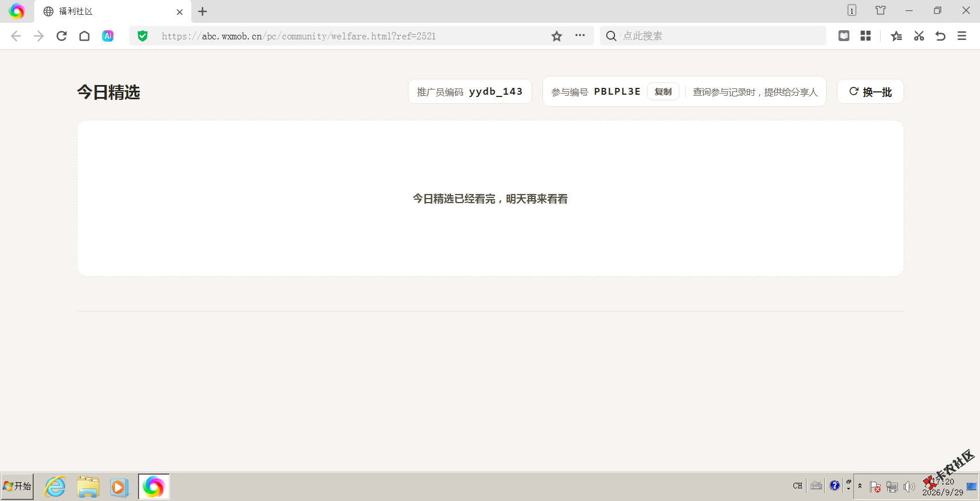Select promoter code yydb_143 text

[x=496, y=91]
